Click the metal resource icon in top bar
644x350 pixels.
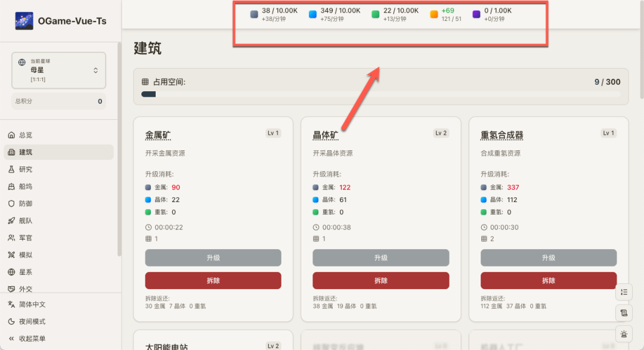click(x=254, y=14)
